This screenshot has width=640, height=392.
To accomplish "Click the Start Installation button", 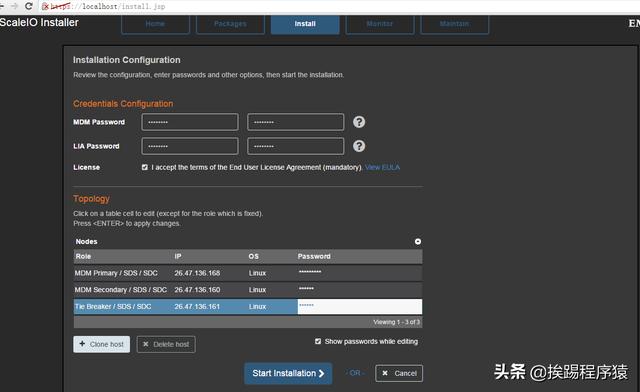I will click(x=288, y=373).
